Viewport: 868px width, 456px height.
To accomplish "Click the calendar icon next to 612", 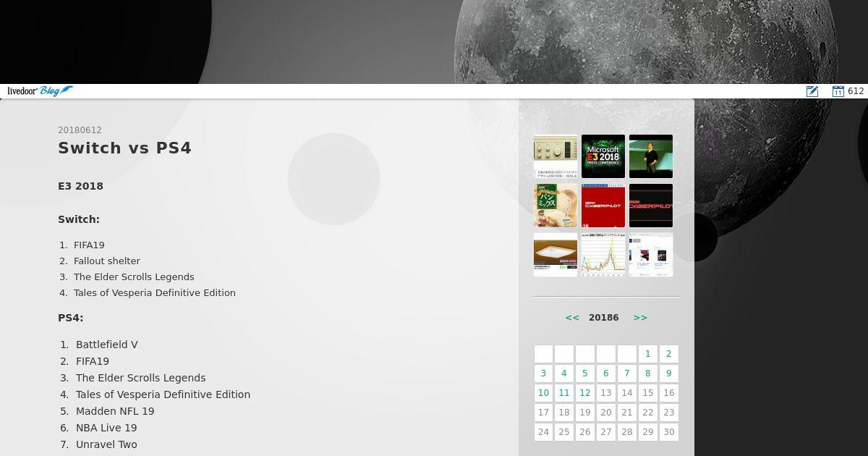I will point(838,91).
